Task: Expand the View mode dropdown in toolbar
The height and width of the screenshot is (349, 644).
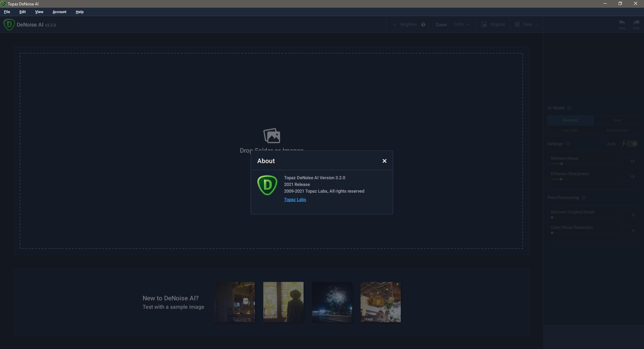Action: [527, 24]
